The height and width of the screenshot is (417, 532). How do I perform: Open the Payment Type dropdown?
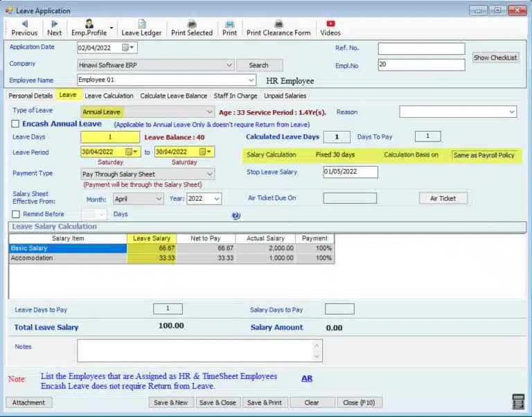point(210,175)
